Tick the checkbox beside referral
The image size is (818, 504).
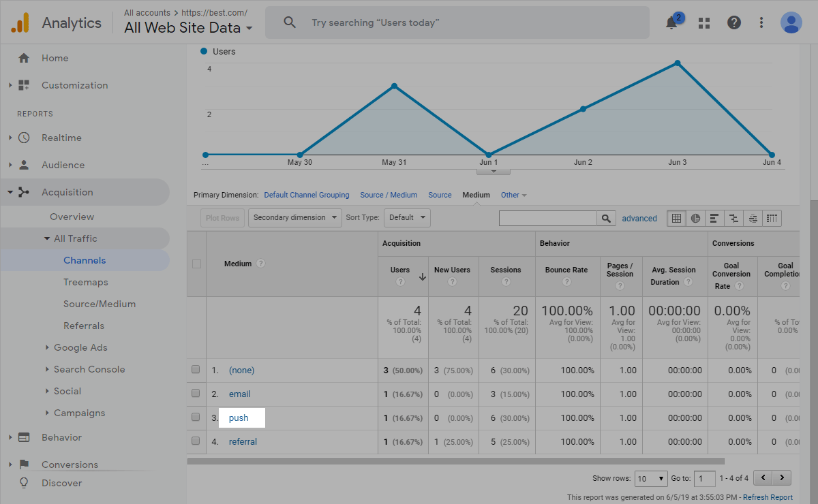click(x=196, y=441)
